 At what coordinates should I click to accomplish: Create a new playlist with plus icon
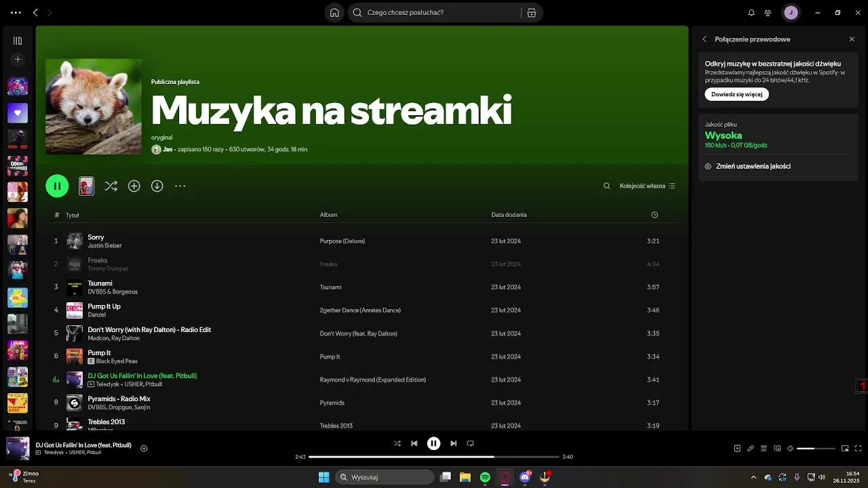[18, 60]
